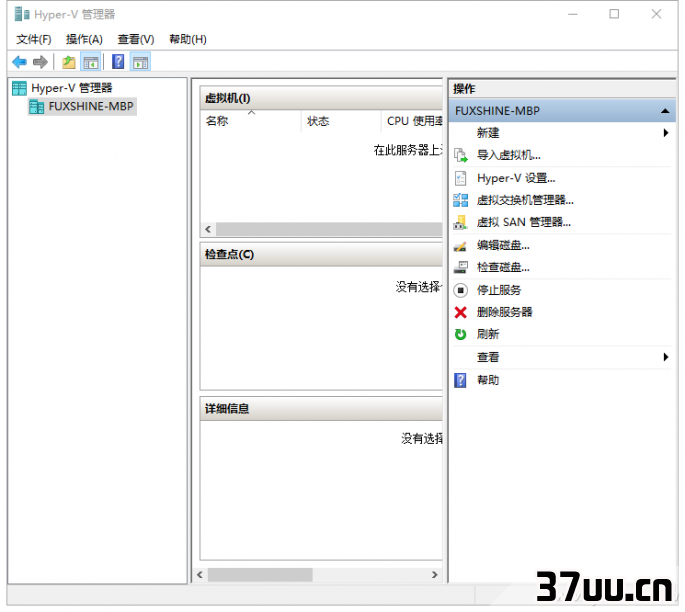Expand the 新建 submenu arrow
The width and height of the screenshot is (685, 612).
[666, 133]
